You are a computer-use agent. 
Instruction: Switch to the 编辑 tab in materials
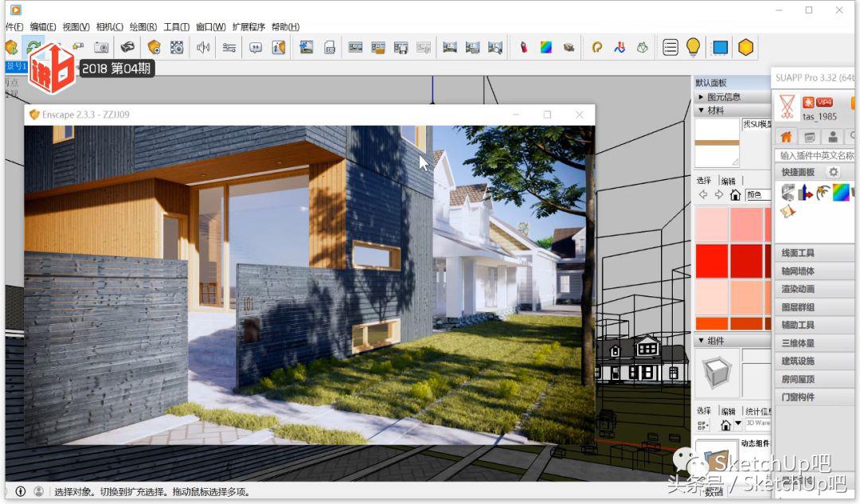pyautogui.click(x=728, y=181)
